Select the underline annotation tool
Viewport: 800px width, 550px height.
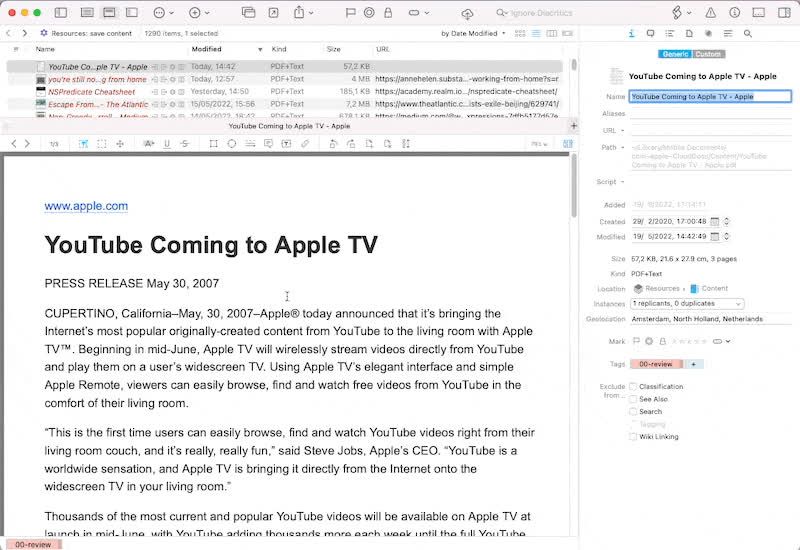click(x=166, y=144)
